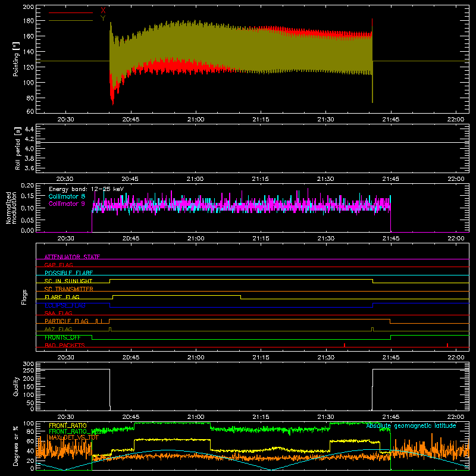Image resolution: width=476 pixels, height=476 pixels.
Task: Click the 21:45 tick under the modulation plot
Action: tap(391, 239)
